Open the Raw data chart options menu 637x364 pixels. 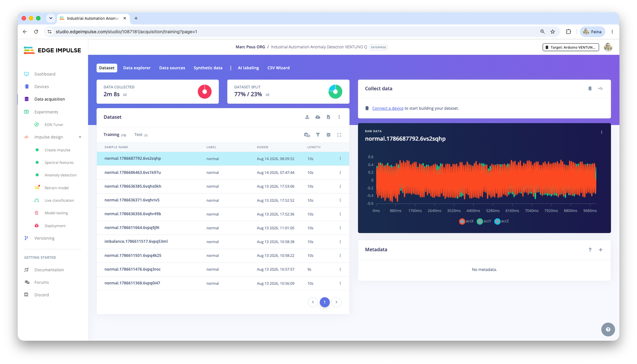point(602,132)
